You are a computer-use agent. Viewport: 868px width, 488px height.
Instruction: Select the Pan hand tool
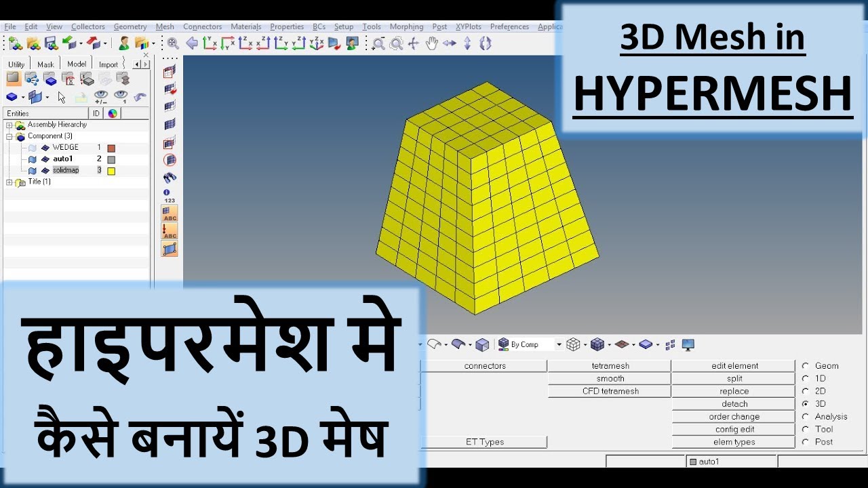click(x=431, y=43)
